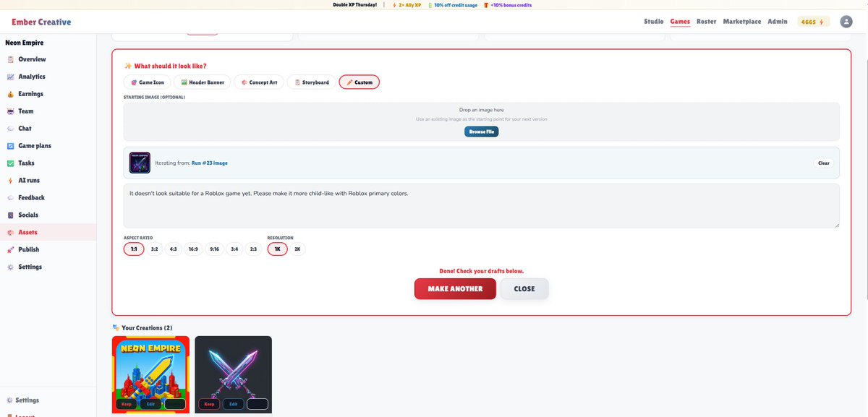Switch to the Header Banner preset tab
This screenshot has height=417, width=868.
pyautogui.click(x=203, y=82)
